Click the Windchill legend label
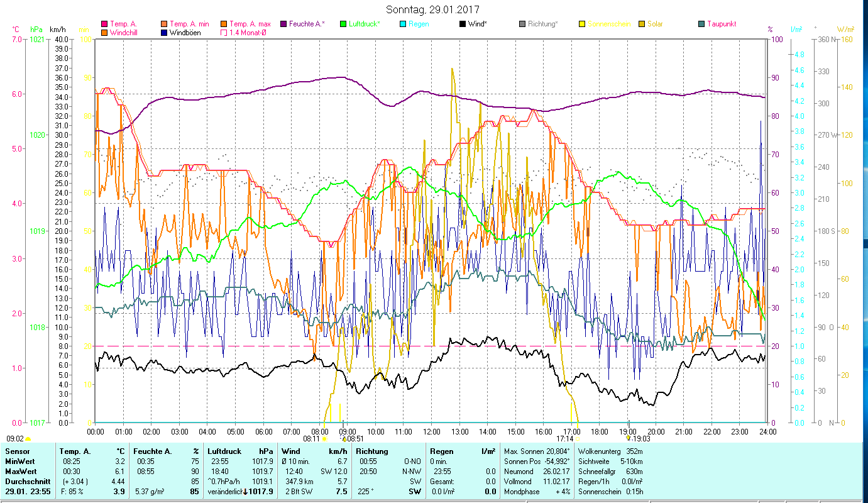 coord(124,33)
